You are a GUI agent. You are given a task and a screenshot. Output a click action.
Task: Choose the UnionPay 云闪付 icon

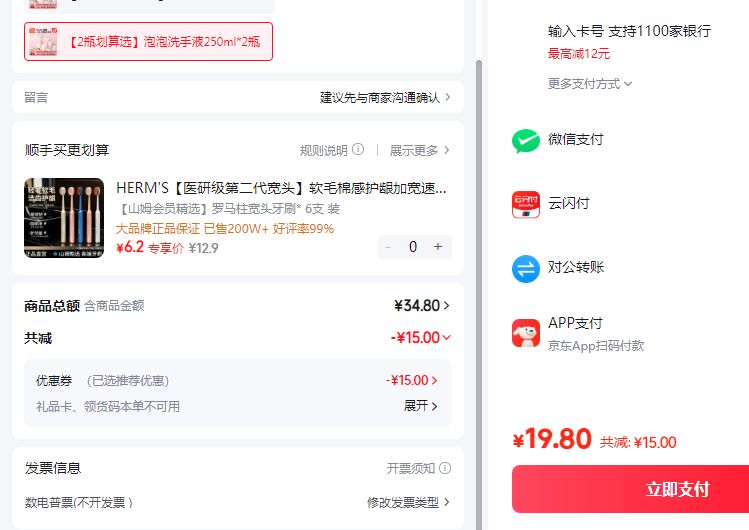tap(525, 204)
